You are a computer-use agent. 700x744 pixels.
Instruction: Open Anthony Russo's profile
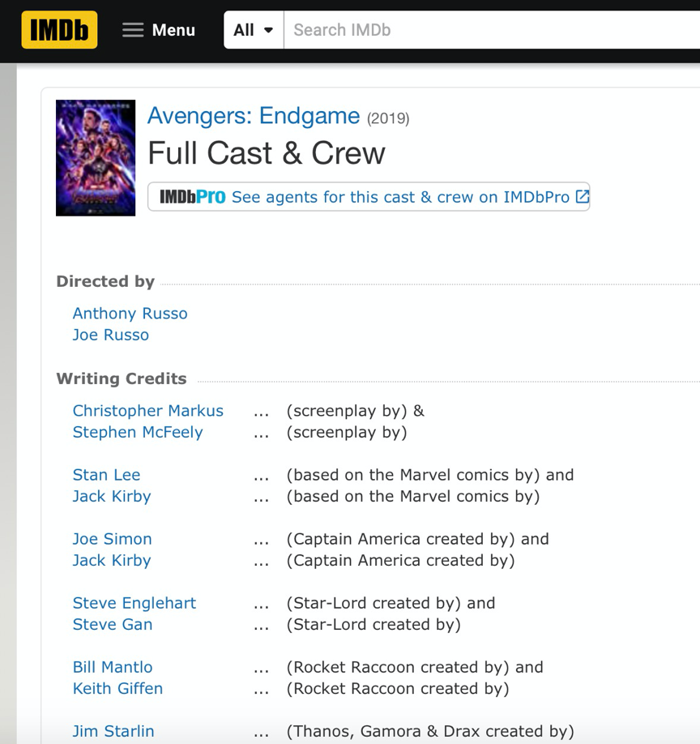[130, 314]
